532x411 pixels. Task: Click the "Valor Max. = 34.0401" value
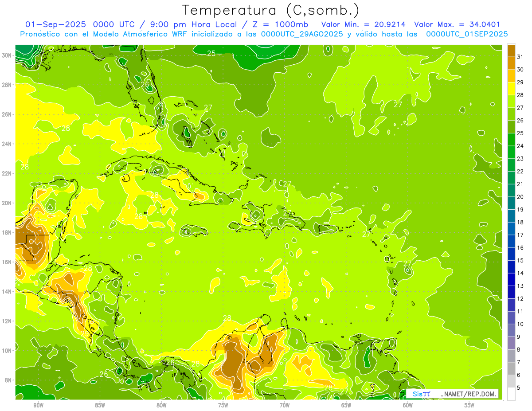[x=457, y=24]
